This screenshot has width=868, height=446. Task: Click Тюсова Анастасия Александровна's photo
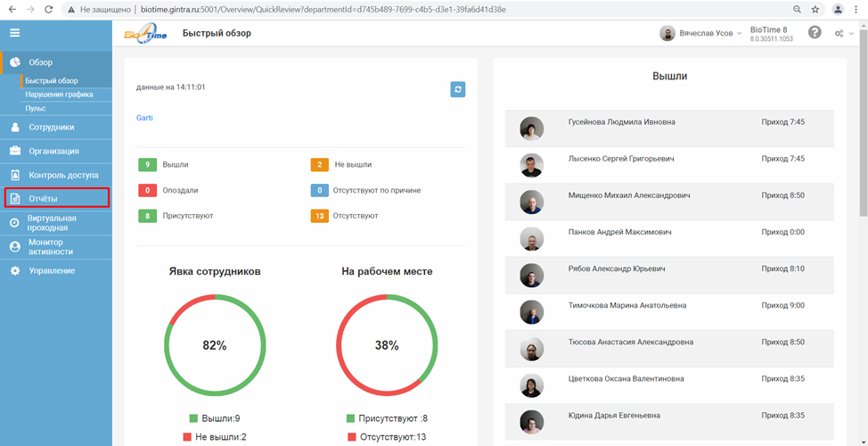(531, 349)
